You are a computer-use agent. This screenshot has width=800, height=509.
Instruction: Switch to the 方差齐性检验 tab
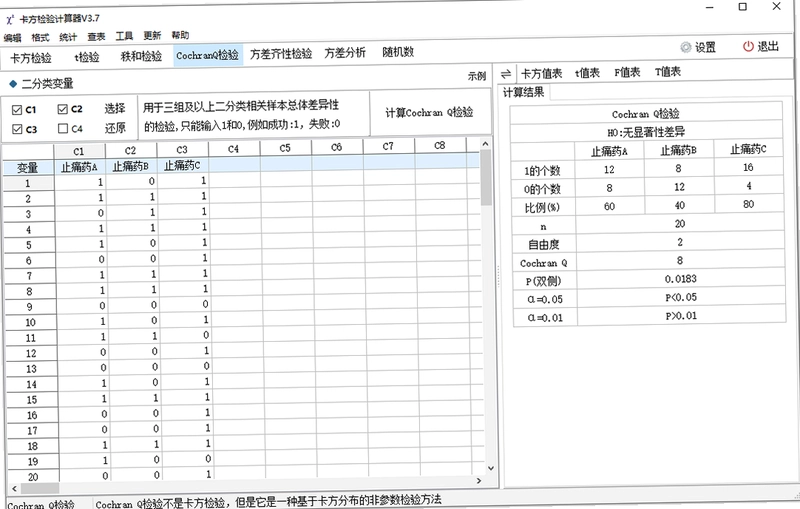tap(281, 54)
